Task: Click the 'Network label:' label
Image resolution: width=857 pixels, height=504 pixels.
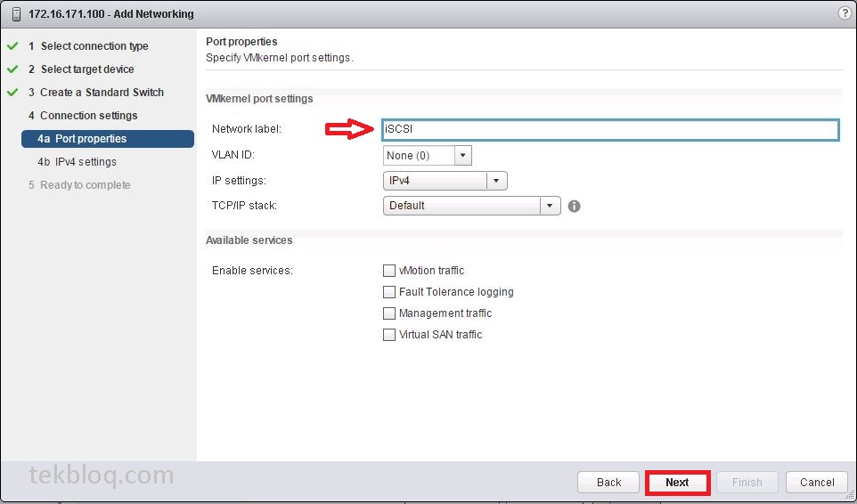Action: tap(247, 129)
